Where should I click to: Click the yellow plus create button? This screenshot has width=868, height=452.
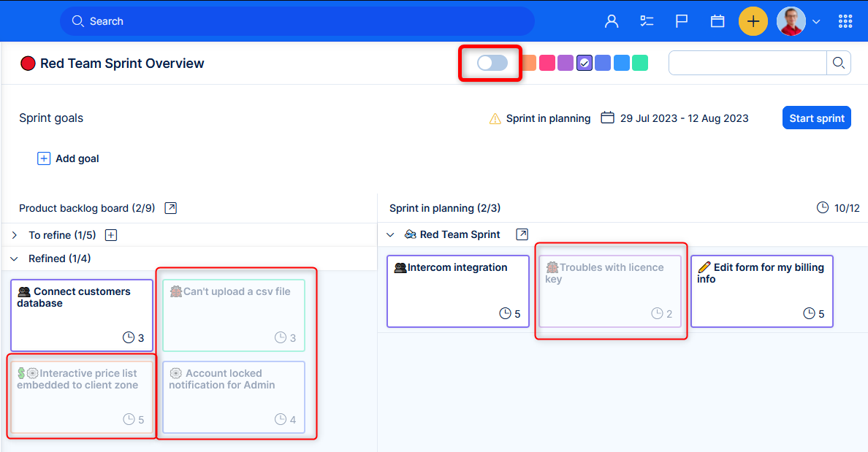click(753, 21)
